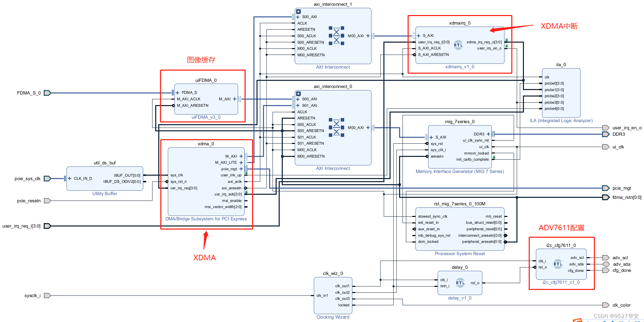Select FDMA_S_0 external port
The height and width of the screenshot is (322, 644).
click(47, 93)
